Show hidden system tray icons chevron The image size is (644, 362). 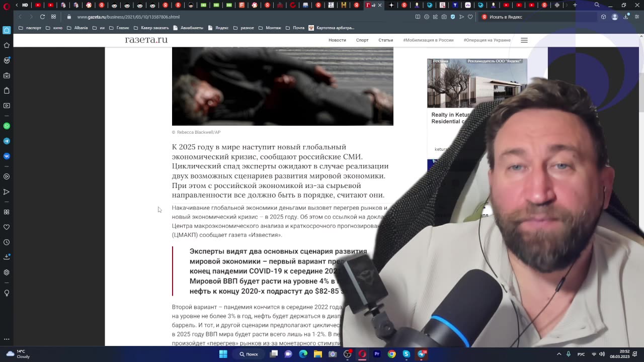tap(559, 354)
